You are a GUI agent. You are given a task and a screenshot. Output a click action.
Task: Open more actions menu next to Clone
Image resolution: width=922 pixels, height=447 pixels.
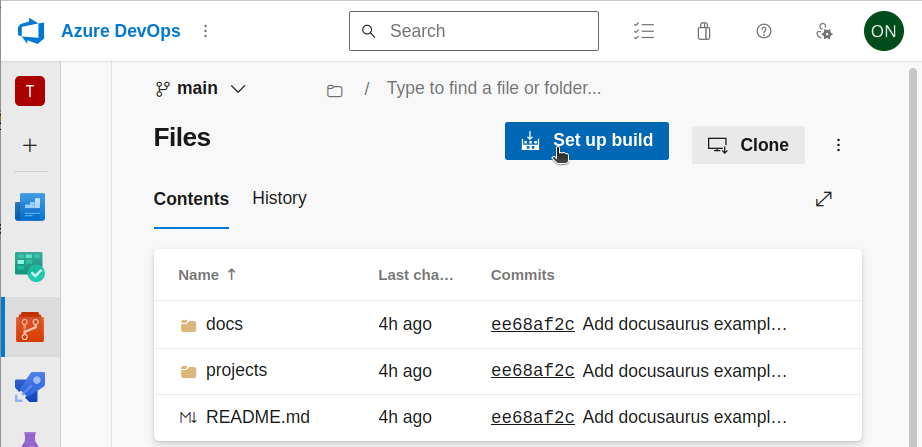(839, 145)
